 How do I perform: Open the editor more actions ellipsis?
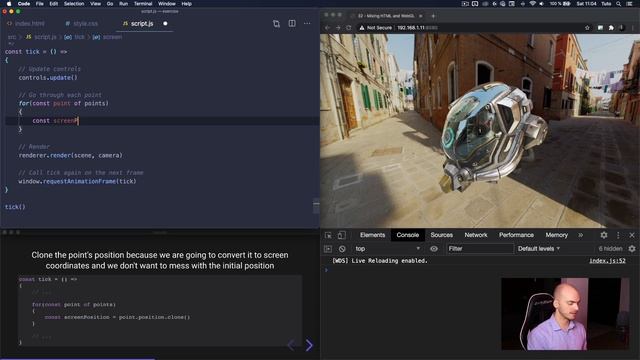click(307, 24)
